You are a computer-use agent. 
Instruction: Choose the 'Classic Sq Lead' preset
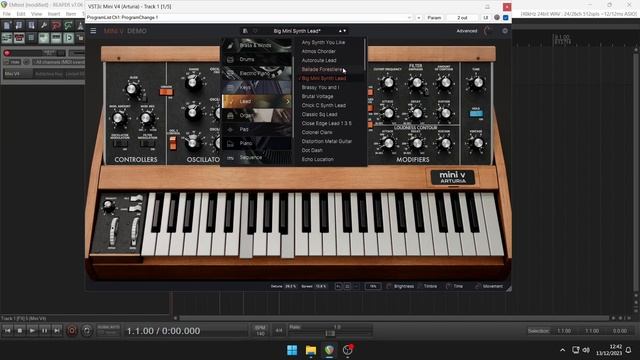coord(319,114)
